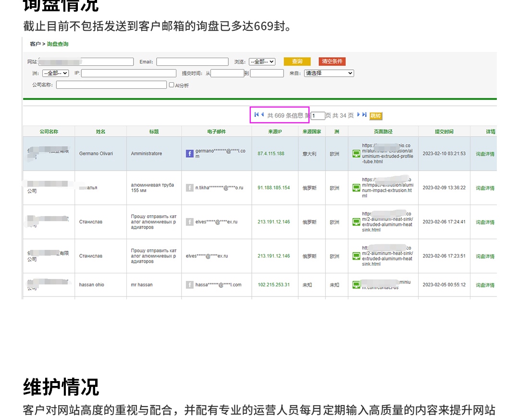The width and height of the screenshot is (519, 420).
Task: Click the title Amministratore
Action: coord(146,154)
